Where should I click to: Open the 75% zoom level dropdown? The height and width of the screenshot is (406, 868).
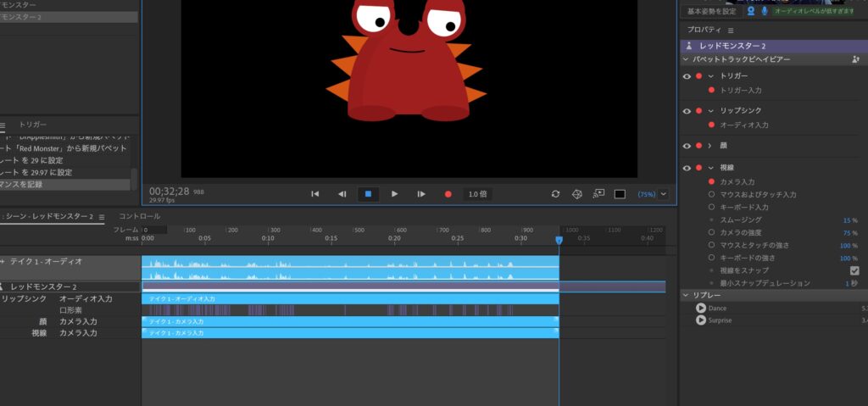click(x=663, y=194)
